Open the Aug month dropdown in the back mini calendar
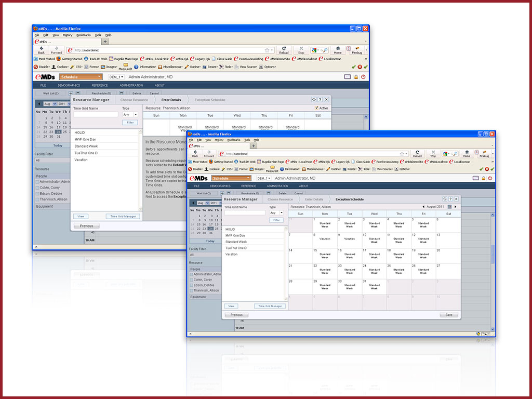 click(49, 104)
